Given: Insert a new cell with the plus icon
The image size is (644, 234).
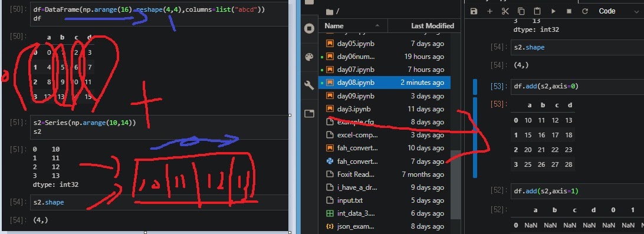Looking at the screenshot, I should pos(489,11).
